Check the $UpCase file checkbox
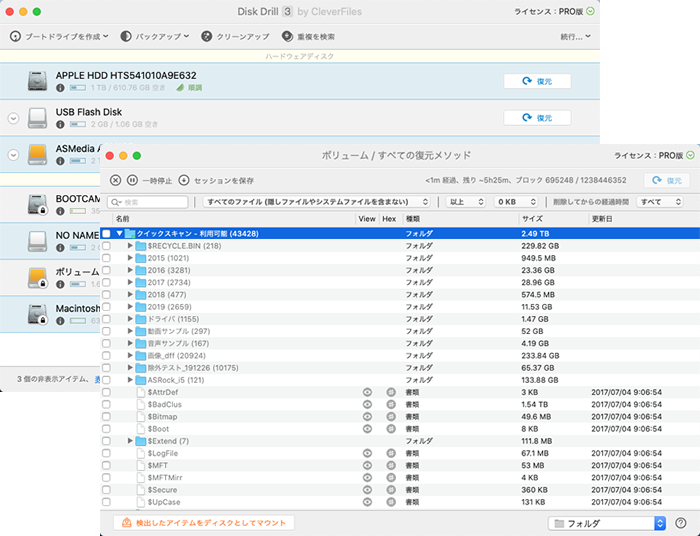This screenshot has height=536, width=700. [106, 502]
